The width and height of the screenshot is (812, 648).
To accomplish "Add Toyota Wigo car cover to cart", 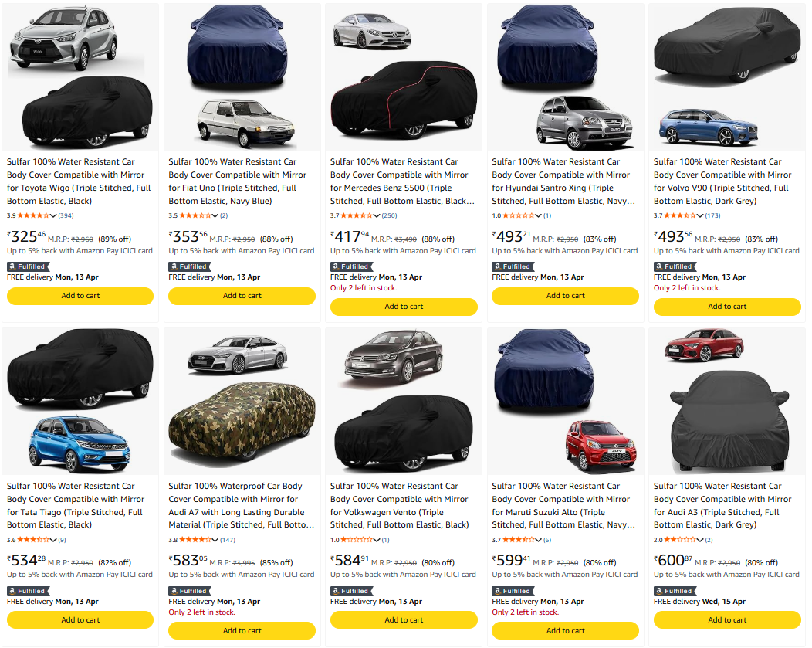I will point(80,296).
